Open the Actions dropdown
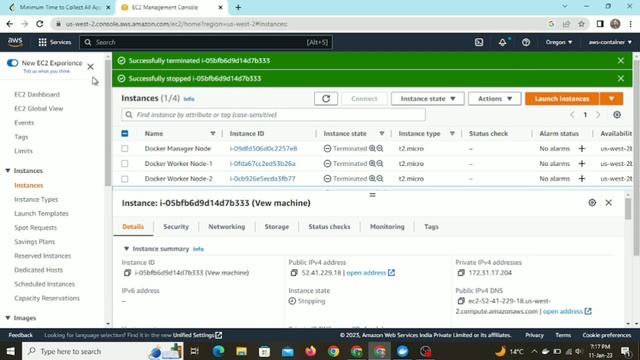Viewport: 640px width, 360px height. [x=494, y=99]
